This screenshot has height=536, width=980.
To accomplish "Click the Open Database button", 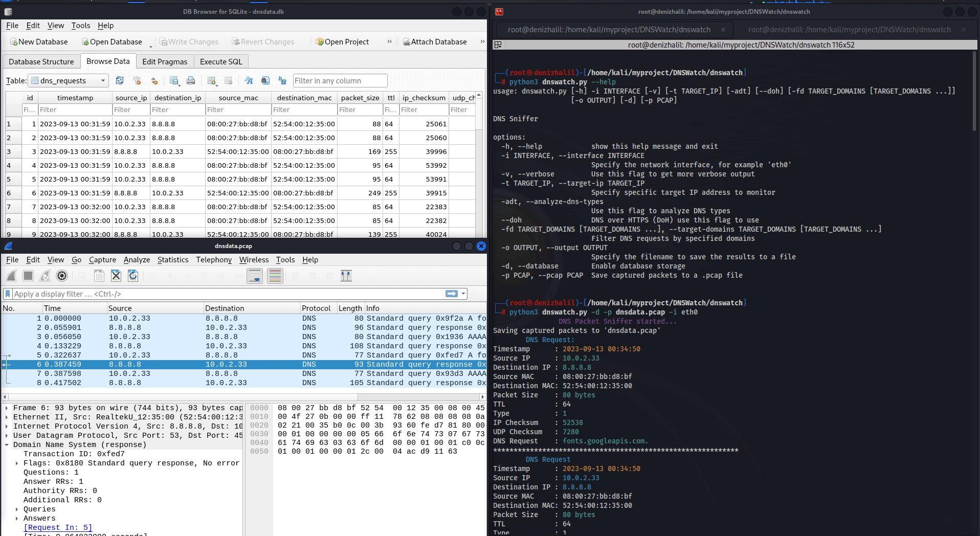I will pyautogui.click(x=112, y=41).
